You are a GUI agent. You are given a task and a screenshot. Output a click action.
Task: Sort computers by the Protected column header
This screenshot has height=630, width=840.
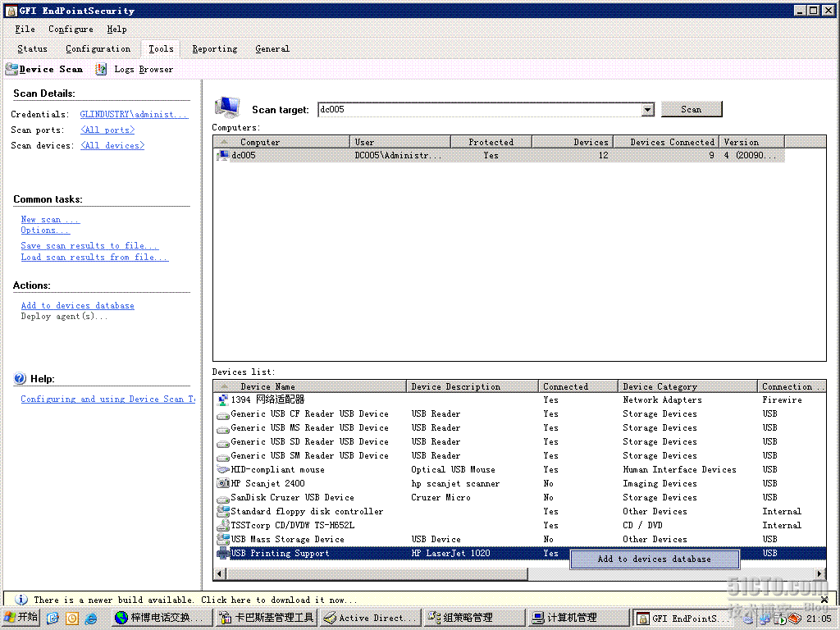pyautogui.click(x=491, y=142)
